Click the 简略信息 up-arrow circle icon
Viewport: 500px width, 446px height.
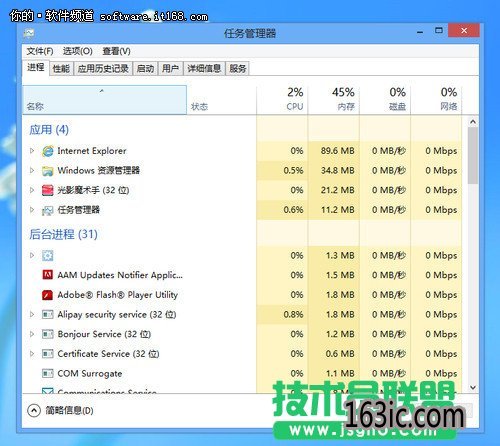(x=34, y=410)
